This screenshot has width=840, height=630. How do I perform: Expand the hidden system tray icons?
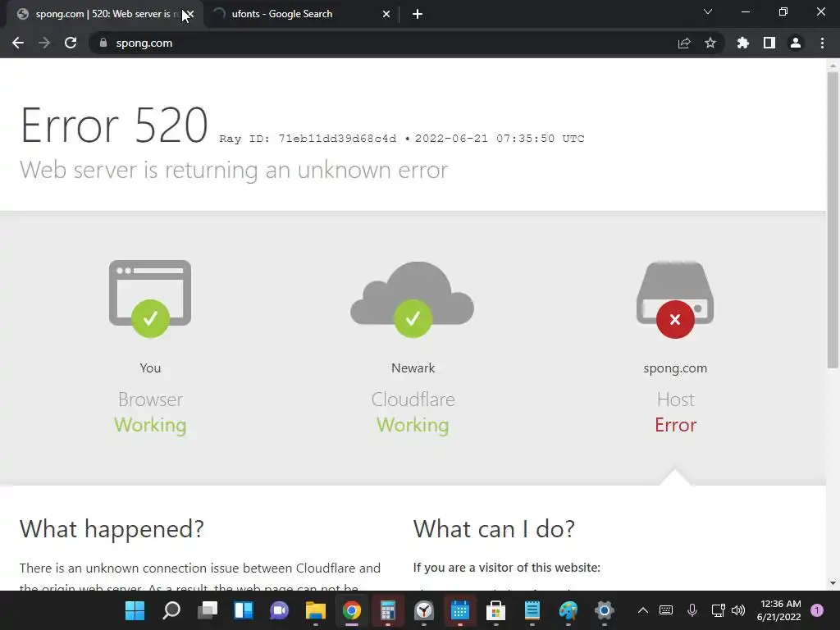tap(643, 610)
